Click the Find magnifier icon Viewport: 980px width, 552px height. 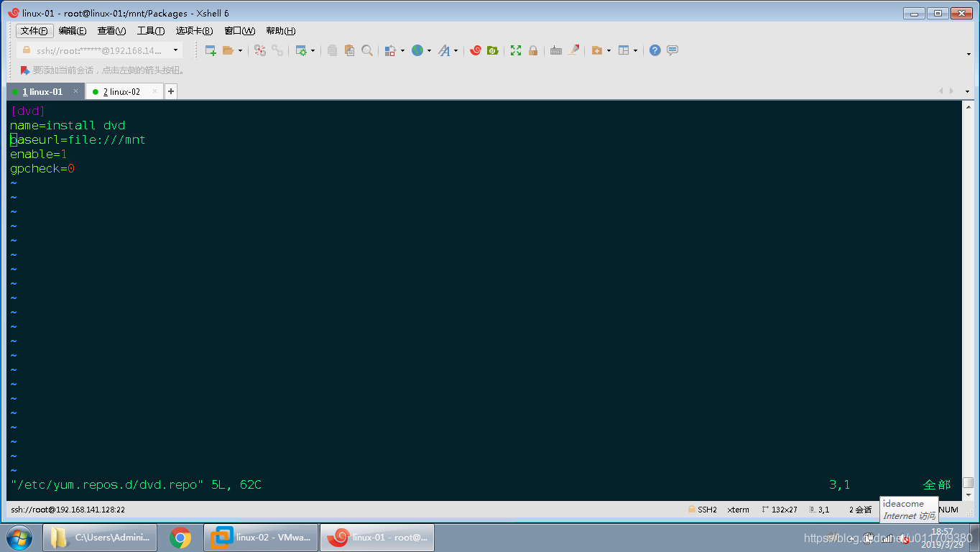point(367,50)
